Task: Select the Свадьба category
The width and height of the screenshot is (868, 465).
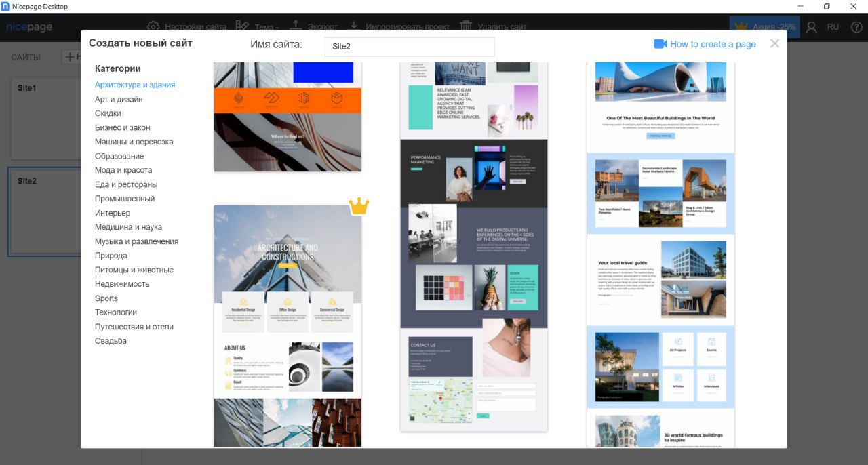Action: (x=111, y=341)
